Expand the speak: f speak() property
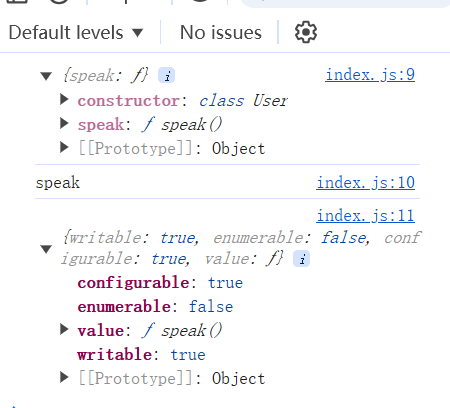This screenshot has width=450, height=408. (64, 123)
